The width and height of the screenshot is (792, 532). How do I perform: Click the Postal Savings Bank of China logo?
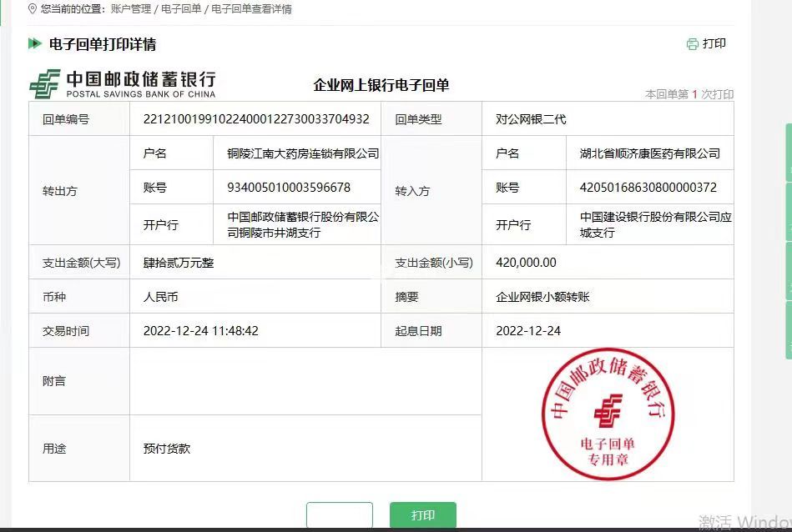tap(123, 83)
